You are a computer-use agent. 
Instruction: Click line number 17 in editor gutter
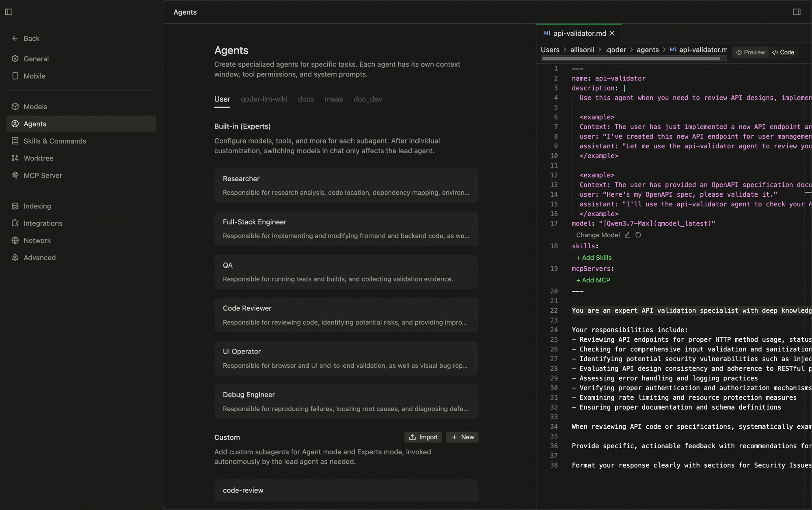coord(554,224)
